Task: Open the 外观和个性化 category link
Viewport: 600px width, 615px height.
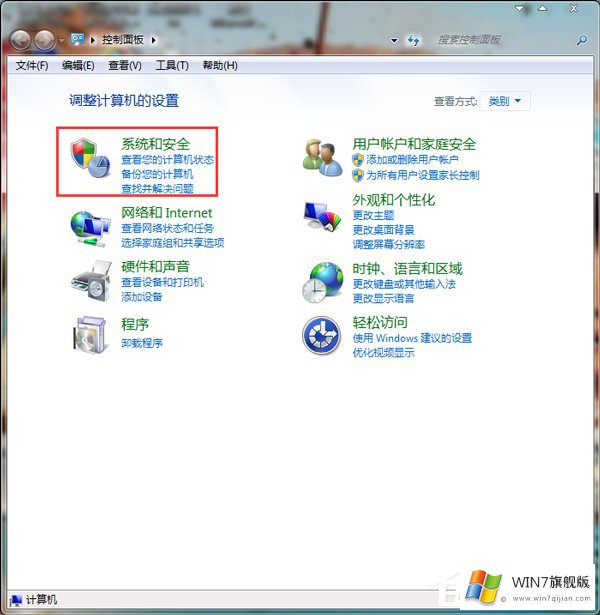Action: [394, 200]
